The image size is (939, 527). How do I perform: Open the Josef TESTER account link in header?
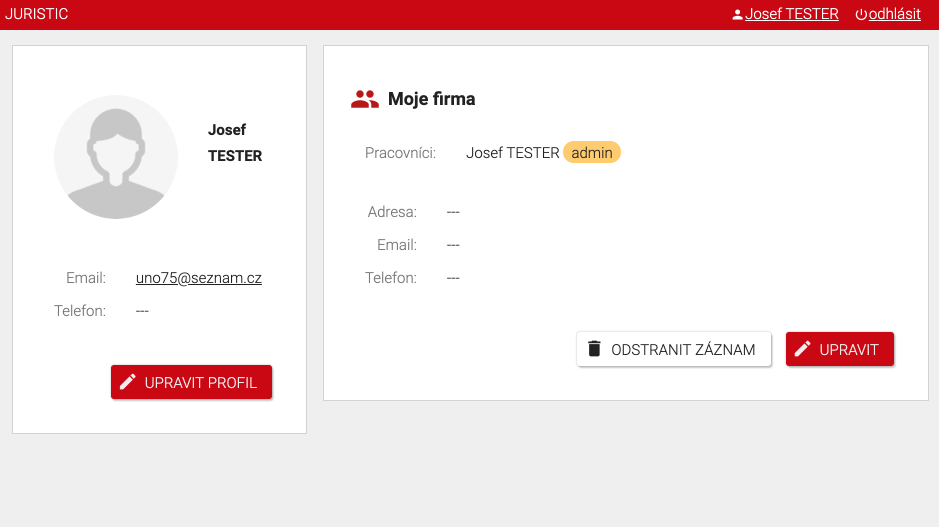coord(791,14)
